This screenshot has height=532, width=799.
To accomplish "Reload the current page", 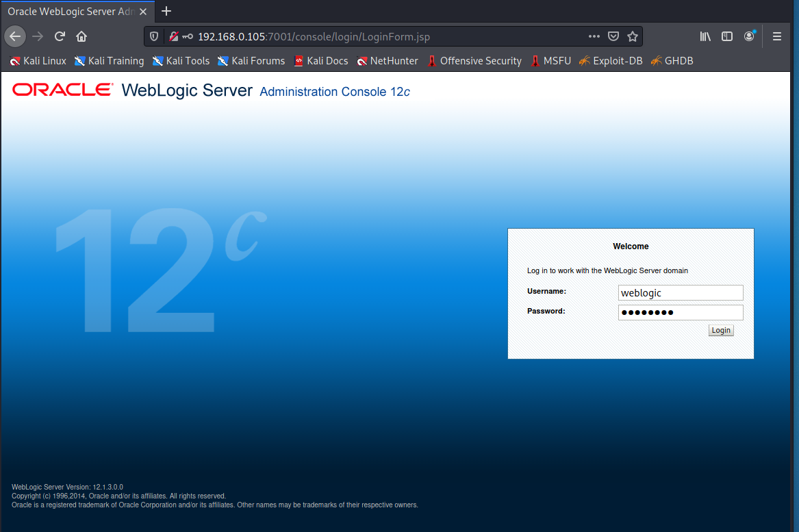I will click(60, 36).
